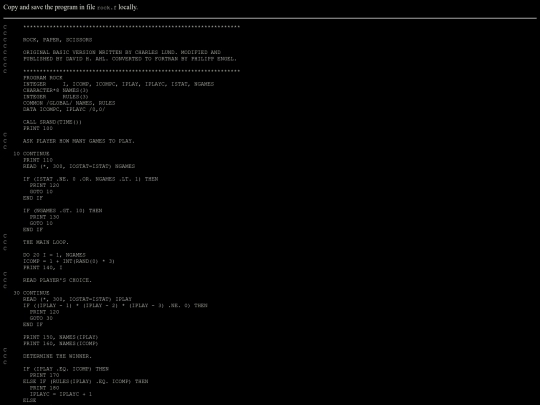Image resolution: width=540 pixels, height=405 pixels.
Task: Click the 'CHARACTER*8 NAMES(3)' line
Action: (x=56, y=90)
